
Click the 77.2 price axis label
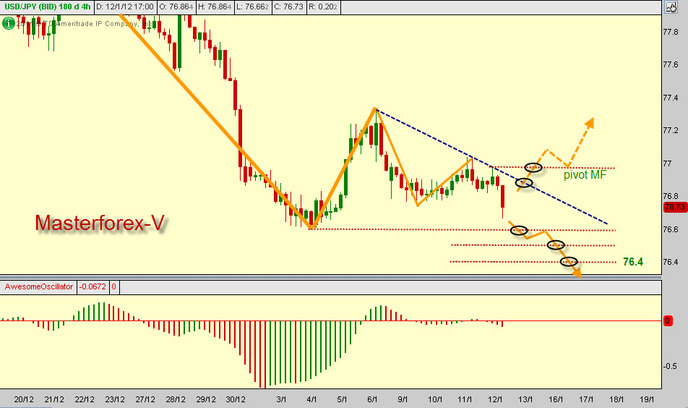670,130
